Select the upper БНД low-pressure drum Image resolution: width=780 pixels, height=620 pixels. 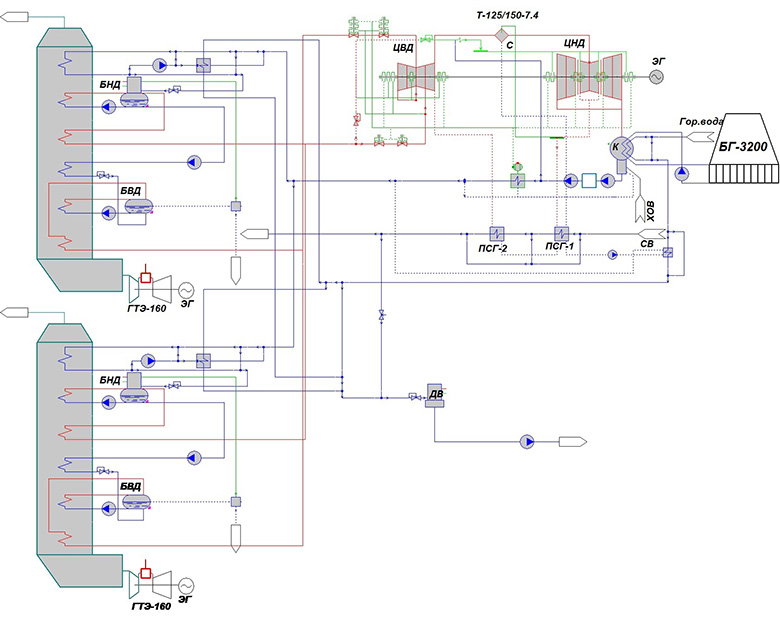(x=133, y=91)
